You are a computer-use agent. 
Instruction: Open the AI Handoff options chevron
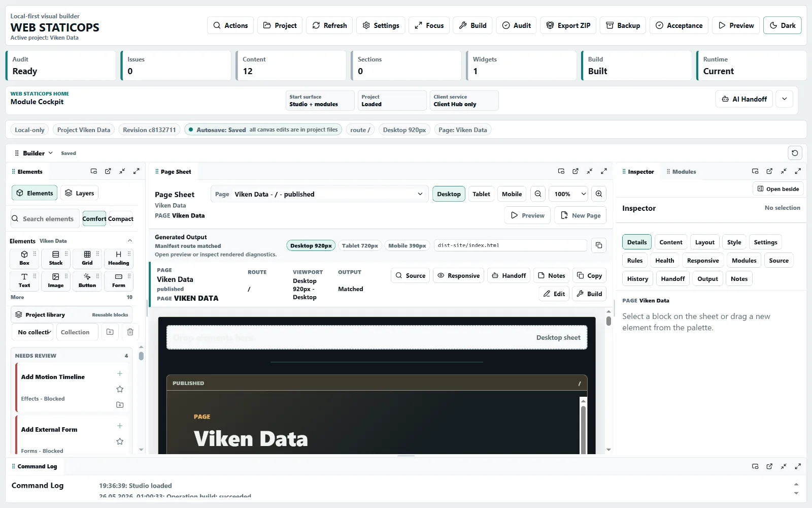pyautogui.click(x=784, y=99)
